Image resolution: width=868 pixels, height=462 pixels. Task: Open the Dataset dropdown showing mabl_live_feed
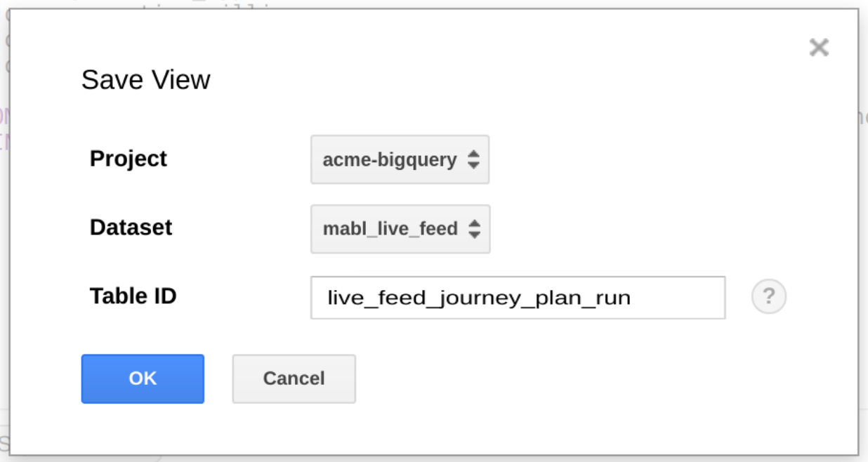tap(400, 229)
